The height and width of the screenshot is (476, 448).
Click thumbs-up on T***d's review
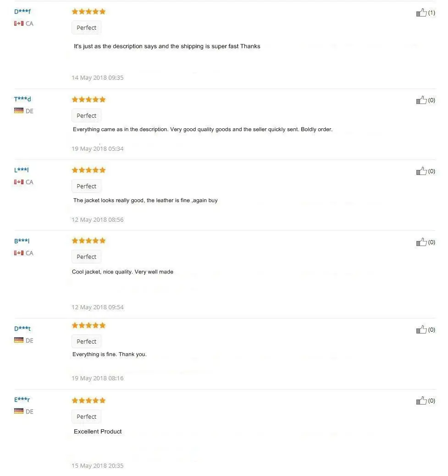point(421,100)
